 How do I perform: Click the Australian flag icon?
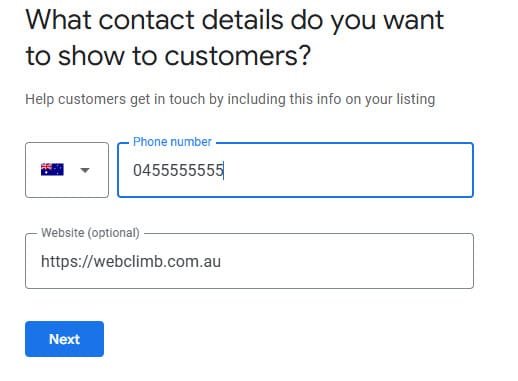pos(52,169)
